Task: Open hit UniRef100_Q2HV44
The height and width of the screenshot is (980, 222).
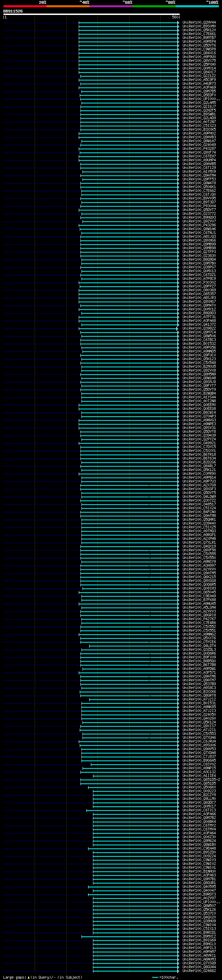Action: 199,23
